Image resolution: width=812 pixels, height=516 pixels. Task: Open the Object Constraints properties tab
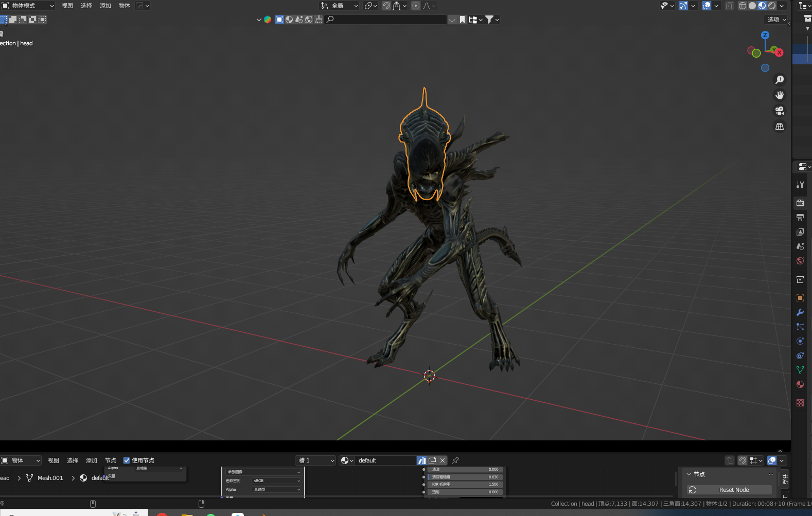click(x=800, y=355)
